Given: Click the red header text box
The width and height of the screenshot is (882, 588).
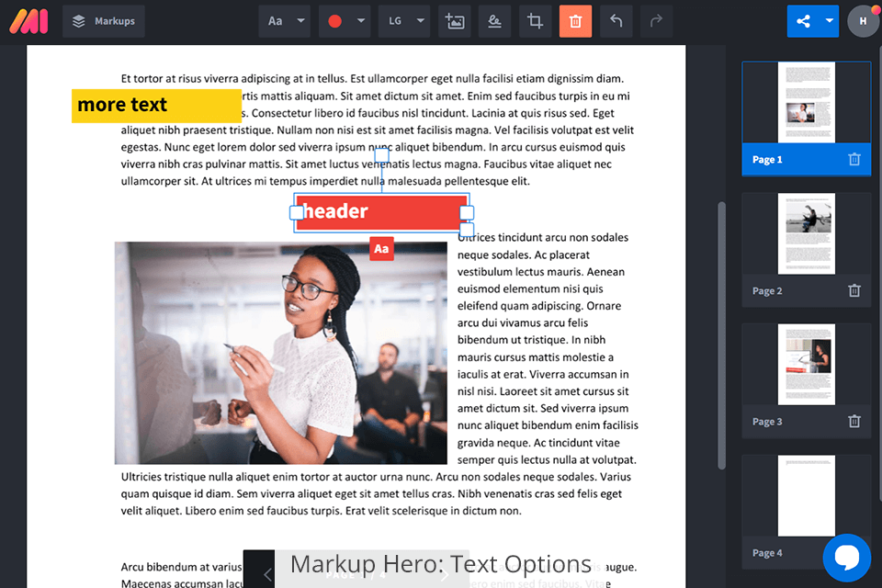Looking at the screenshot, I should point(381,212).
